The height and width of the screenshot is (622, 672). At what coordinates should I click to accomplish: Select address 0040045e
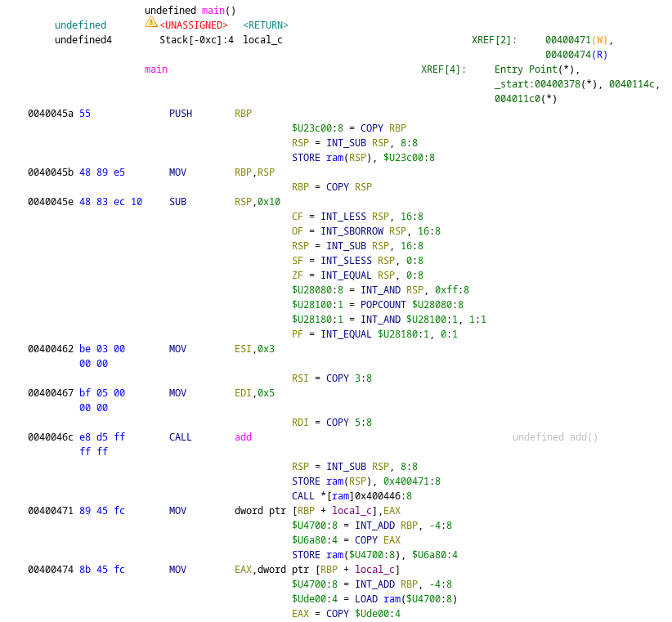pyautogui.click(x=51, y=202)
